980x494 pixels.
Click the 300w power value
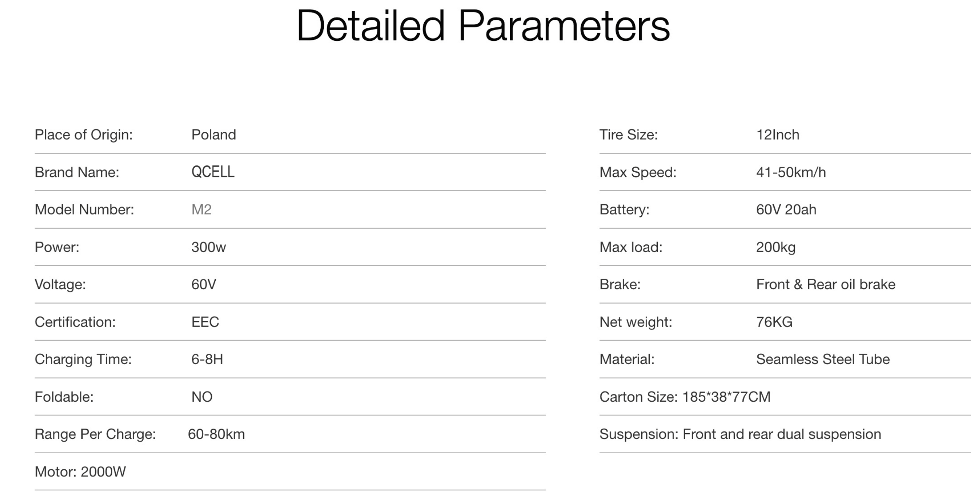pyautogui.click(x=209, y=247)
